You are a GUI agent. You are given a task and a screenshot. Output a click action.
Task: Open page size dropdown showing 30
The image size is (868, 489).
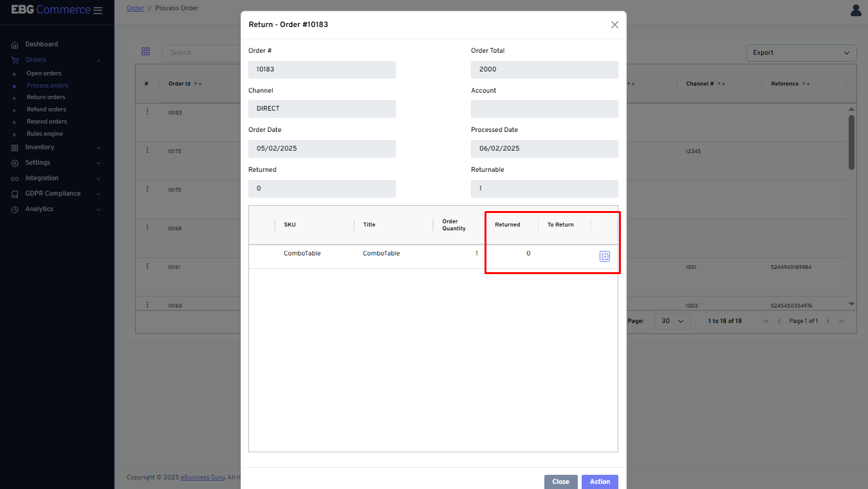pyautogui.click(x=672, y=321)
